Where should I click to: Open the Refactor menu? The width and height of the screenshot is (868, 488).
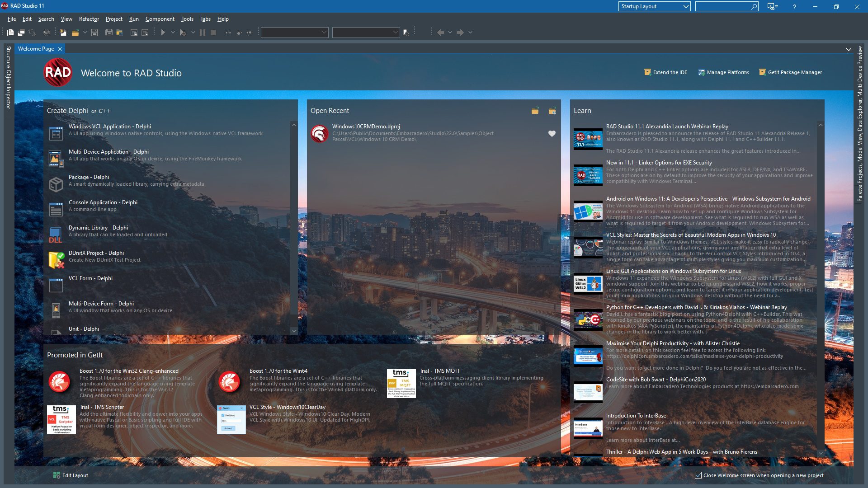[89, 19]
